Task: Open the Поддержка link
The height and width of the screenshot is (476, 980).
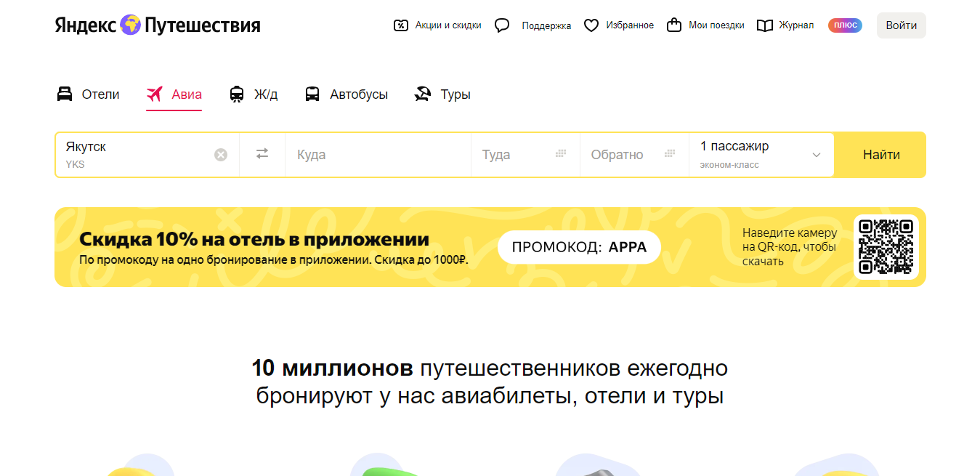Action: (546, 25)
